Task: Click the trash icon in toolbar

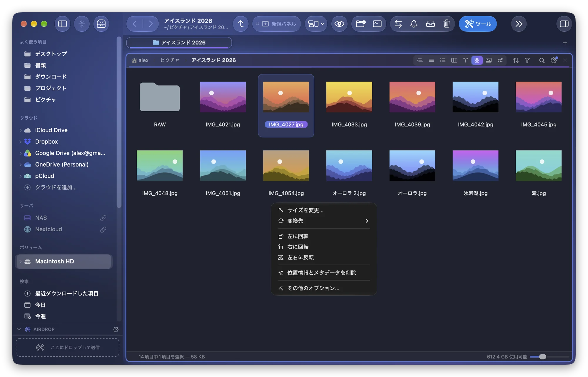Action: pyautogui.click(x=447, y=24)
